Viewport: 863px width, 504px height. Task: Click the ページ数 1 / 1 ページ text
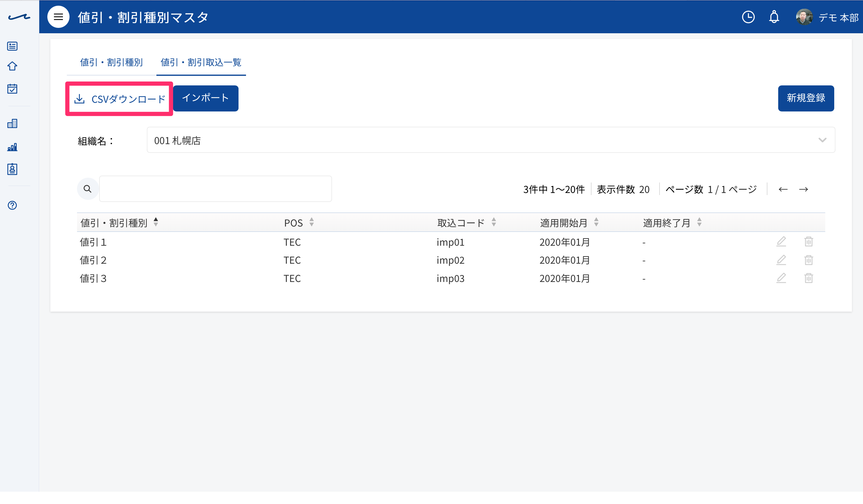pyautogui.click(x=711, y=189)
